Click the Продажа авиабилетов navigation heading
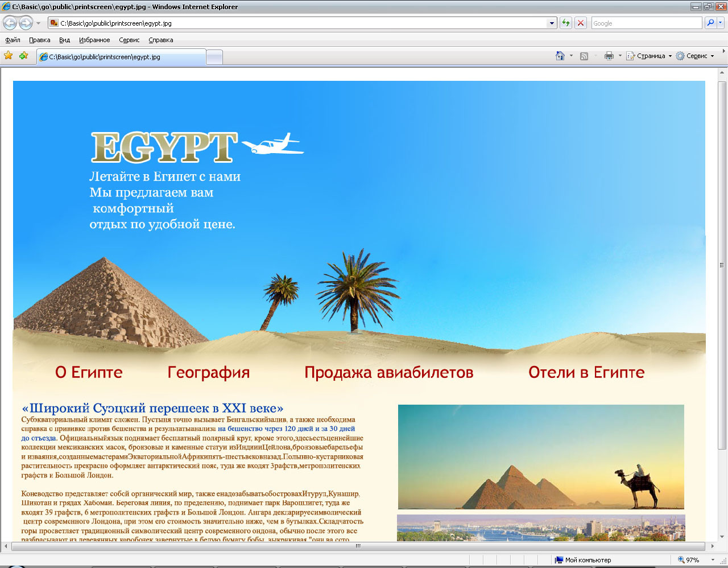The width and height of the screenshot is (728, 568). coord(389,373)
